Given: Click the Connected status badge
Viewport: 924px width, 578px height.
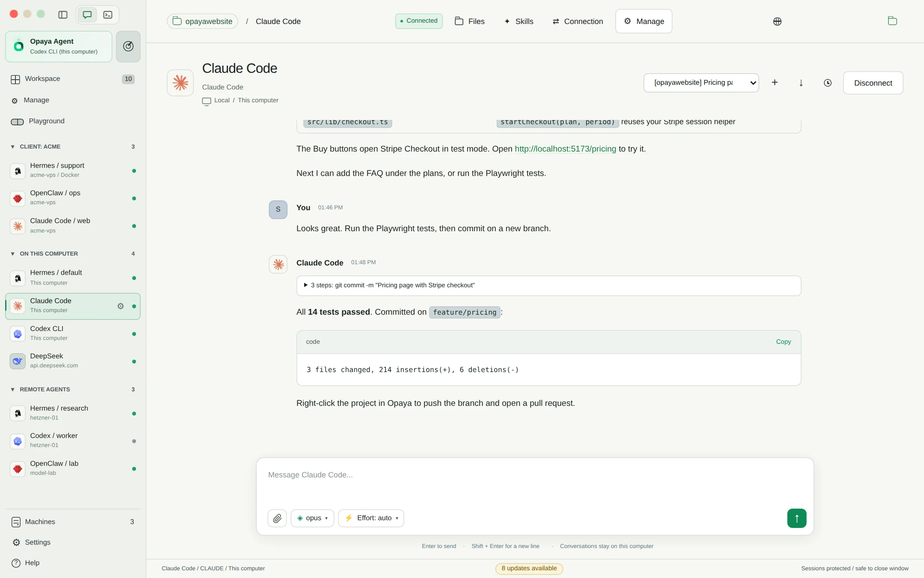Looking at the screenshot, I should point(419,21).
